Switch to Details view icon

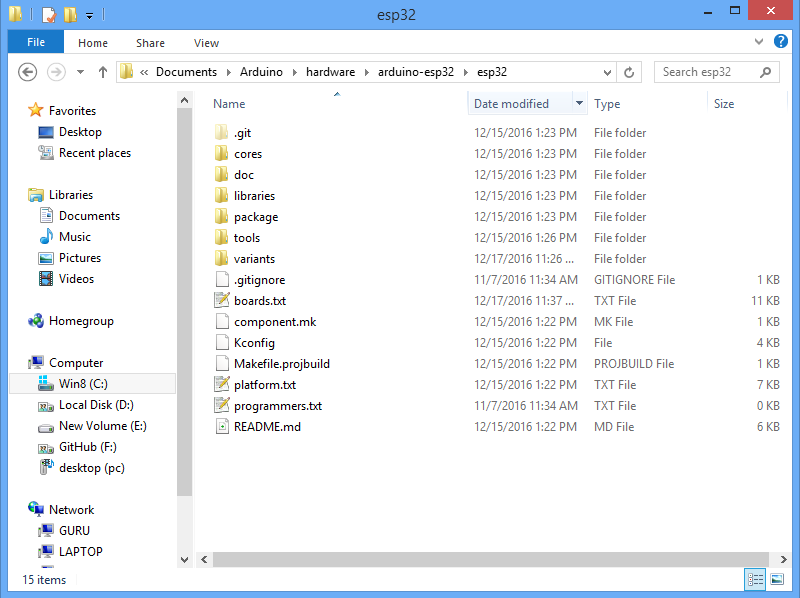coord(755,579)
